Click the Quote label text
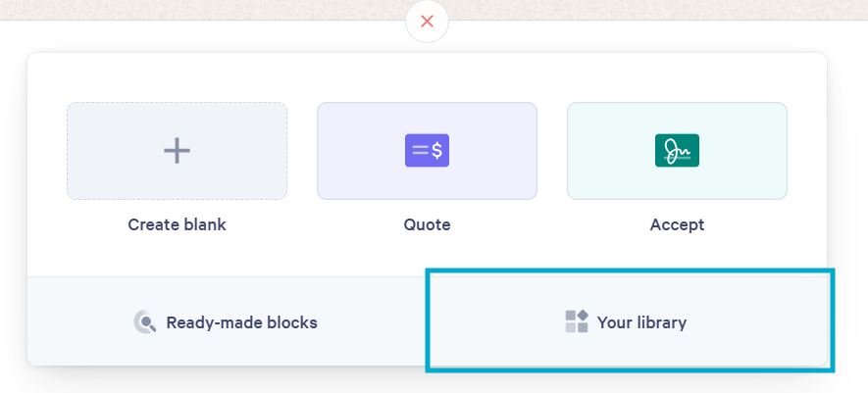Viewport: 868px width, 393px height. click(x=427, y=224)
